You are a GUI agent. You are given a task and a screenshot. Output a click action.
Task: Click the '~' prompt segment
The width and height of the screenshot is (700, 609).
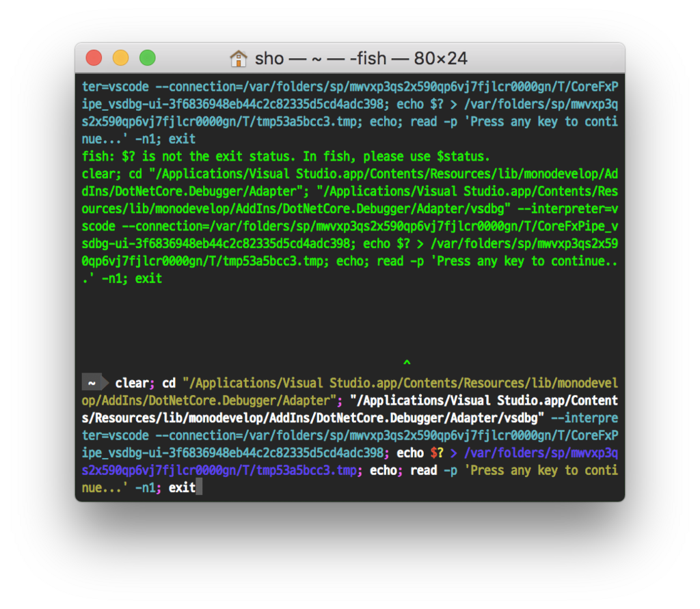[x=92, y=383]
